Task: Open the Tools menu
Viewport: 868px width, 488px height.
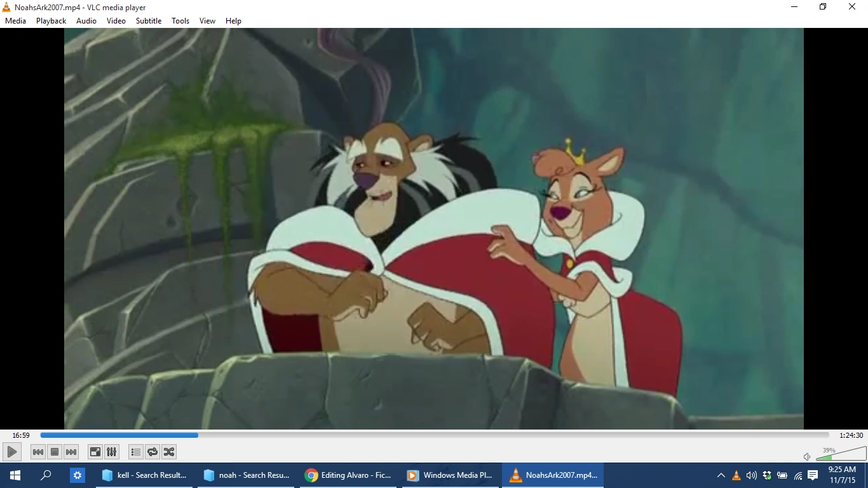Action: click(180, 21)
